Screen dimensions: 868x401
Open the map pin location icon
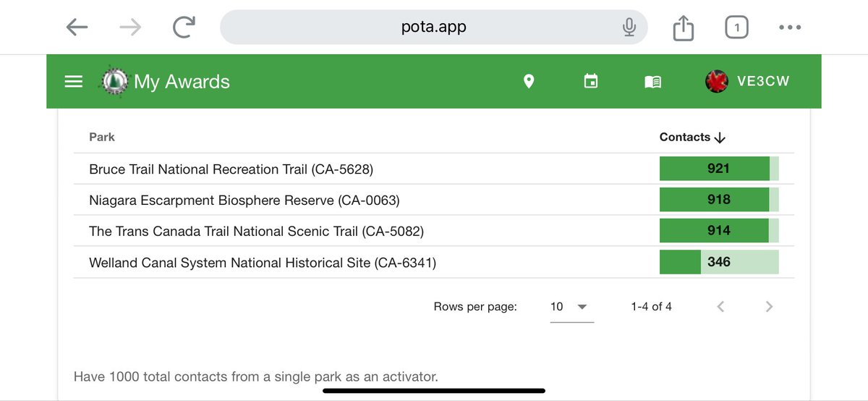pyautogui.click(x=529, y=81)
